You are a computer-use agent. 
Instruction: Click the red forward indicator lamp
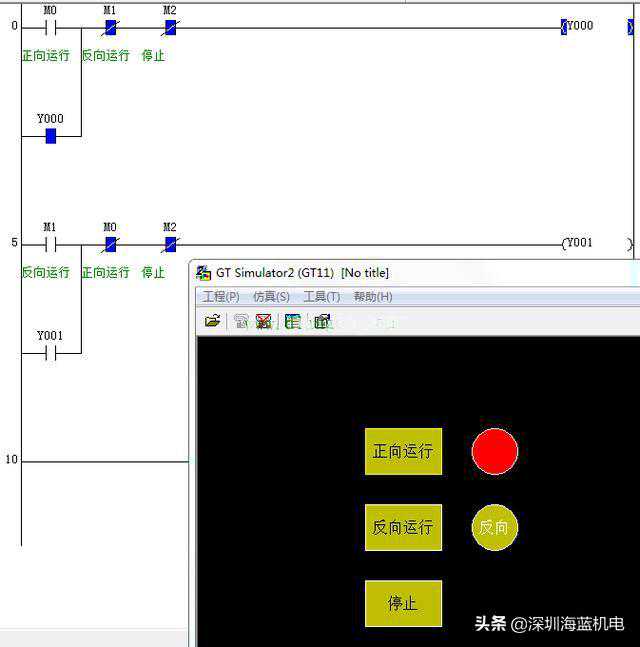click(494, 451)
